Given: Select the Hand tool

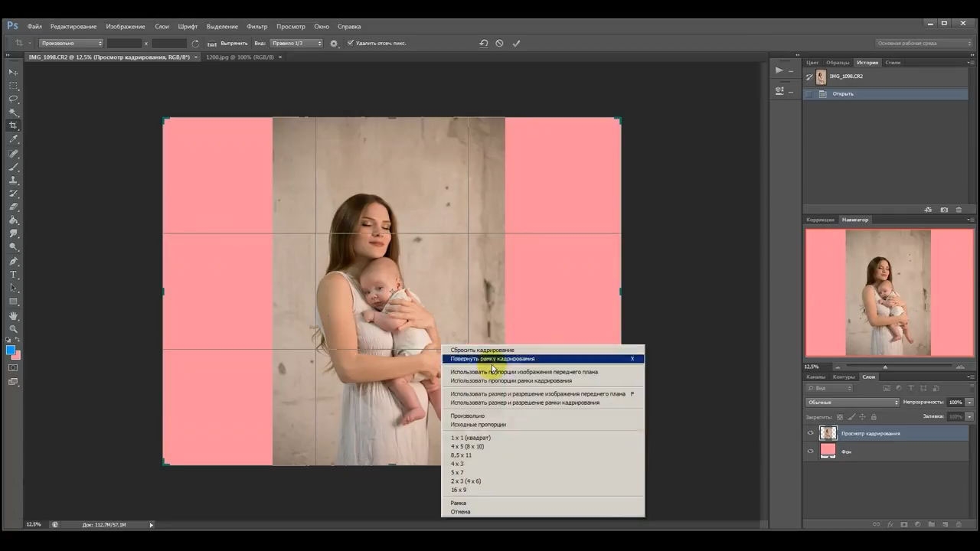Looking at the screenshot, I should [13, 315].
